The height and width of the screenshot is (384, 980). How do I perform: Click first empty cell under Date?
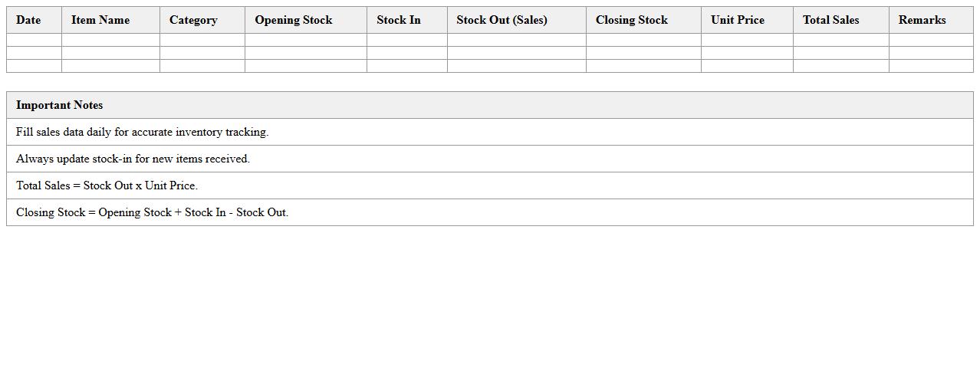pyautogui.click(x=34, y=40)
